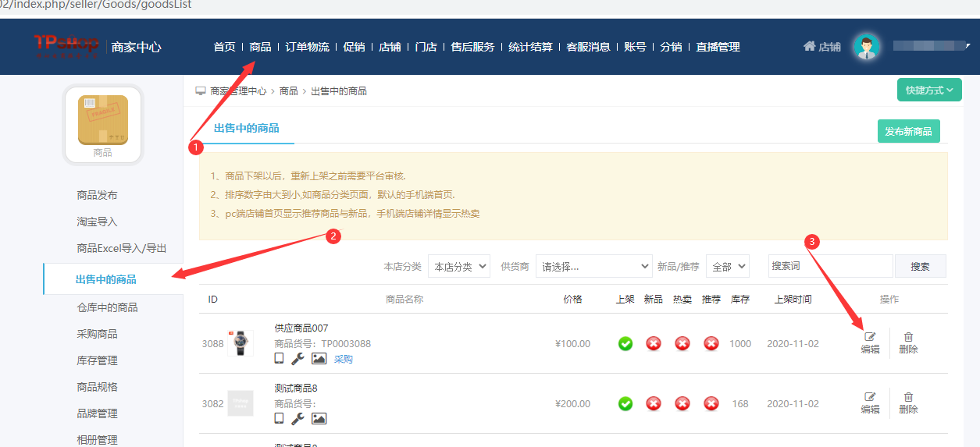The height and width of the screenshot is (447, 980).
Task: Click the 发布新商品 button
Action: click(x=908, y=132)
